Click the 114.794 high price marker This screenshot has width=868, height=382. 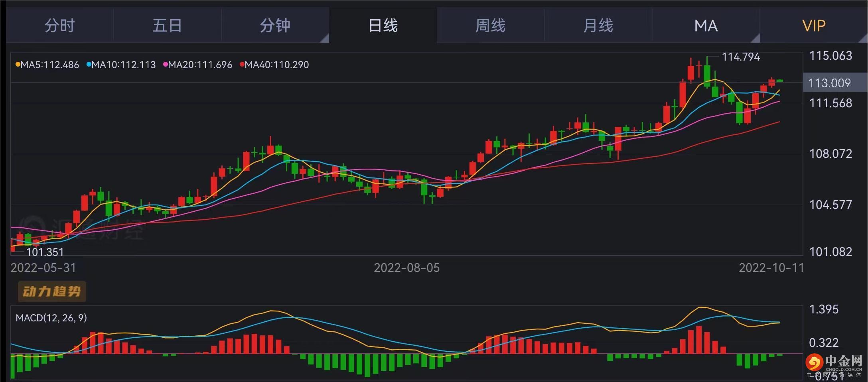click(x=741, y=57)
